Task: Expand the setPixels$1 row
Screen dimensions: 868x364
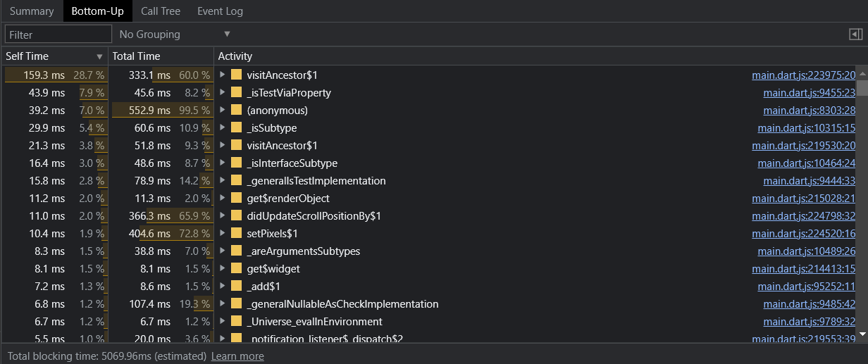Action: click(x=222, y=233)
